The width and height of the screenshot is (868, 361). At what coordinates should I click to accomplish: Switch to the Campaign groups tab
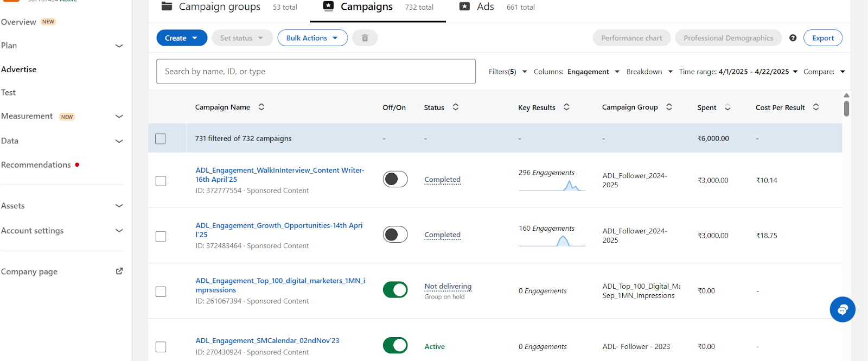tap(229, 7)
